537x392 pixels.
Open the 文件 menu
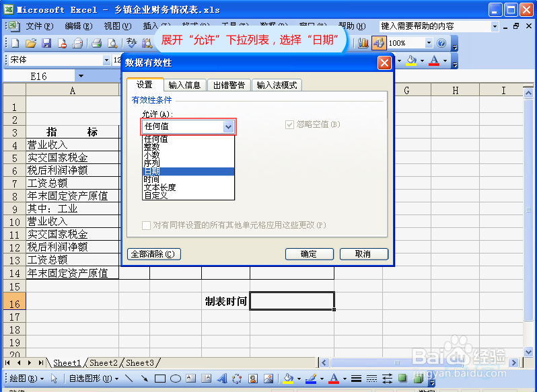(x=40, y=26)
